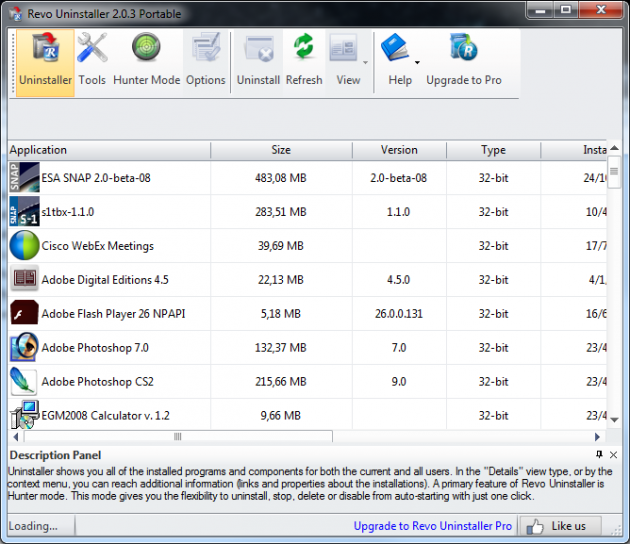
Task: Click the 483,08 MB size cell
Action: click(281, 178)
